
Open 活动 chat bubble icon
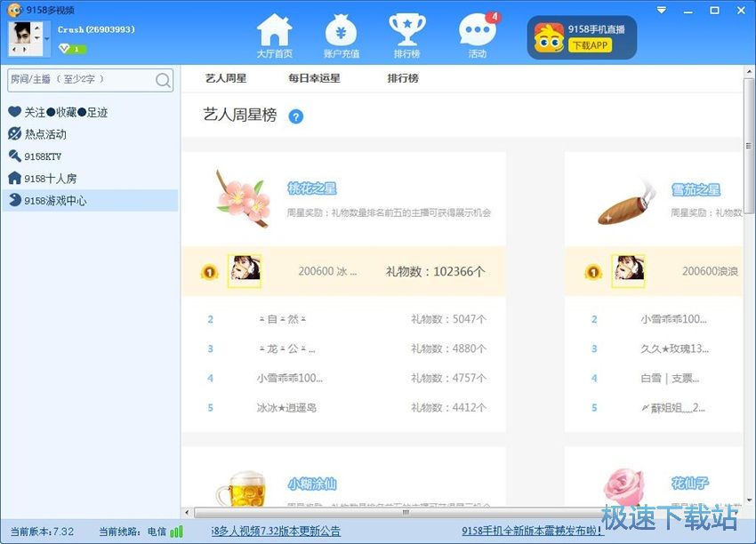478,36
